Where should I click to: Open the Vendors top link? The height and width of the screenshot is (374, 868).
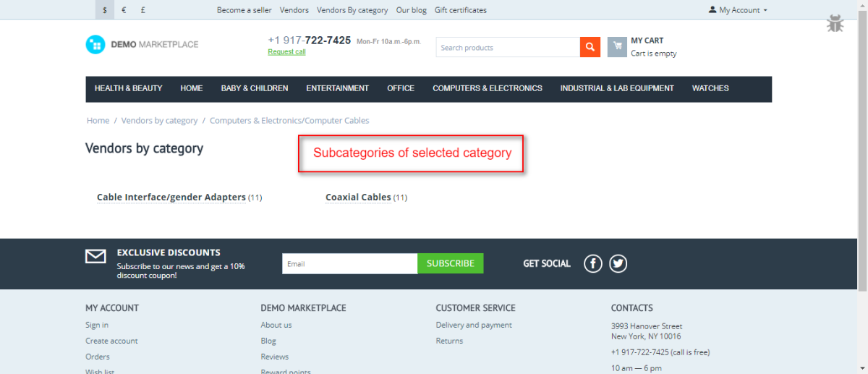coord(294,10)
